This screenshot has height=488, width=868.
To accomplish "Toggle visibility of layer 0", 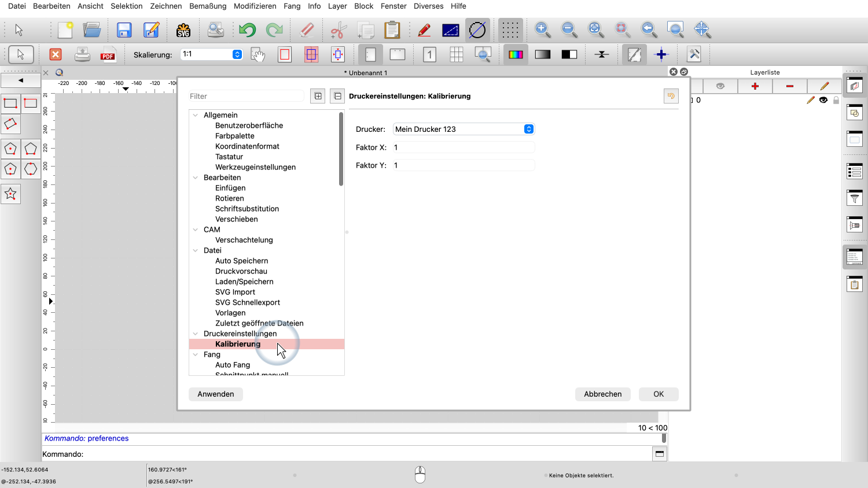I will (823, 100).
